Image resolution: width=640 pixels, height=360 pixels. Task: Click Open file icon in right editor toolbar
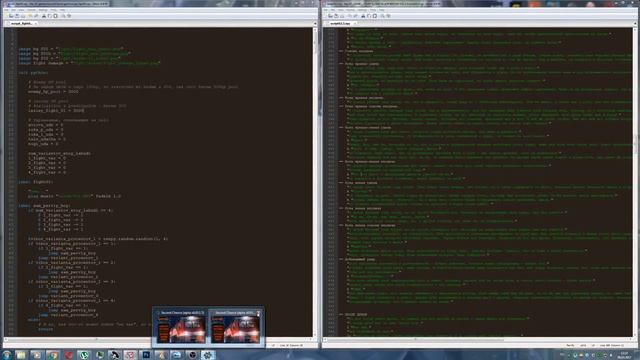(x=330, y=16)
